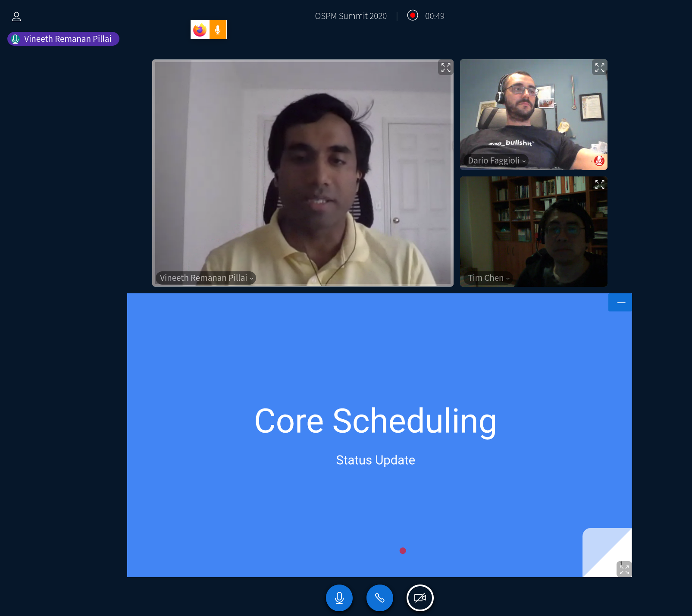Fullscreen Vineeth Remanan Pillai's video

coord(445,68)
